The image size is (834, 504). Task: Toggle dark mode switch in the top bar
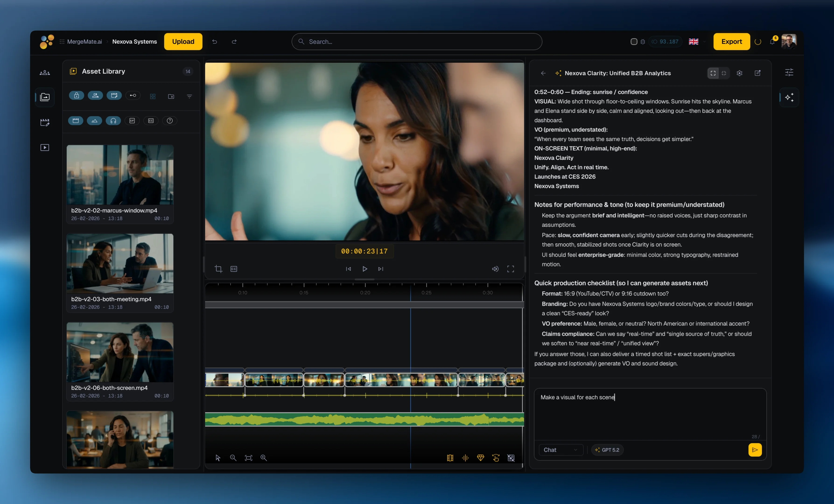point(634,41)
